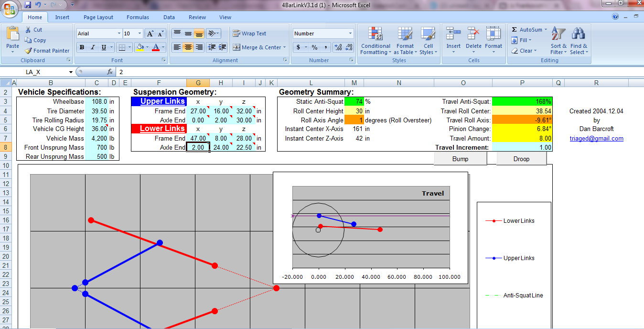Open the font name dropdown showing Arial

click(119, 33)
